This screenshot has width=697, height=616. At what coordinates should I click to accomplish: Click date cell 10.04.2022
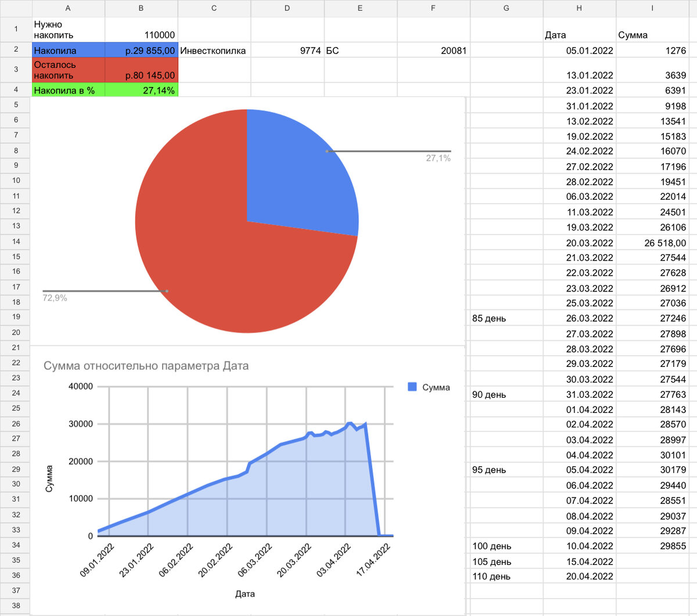point(579,546)
